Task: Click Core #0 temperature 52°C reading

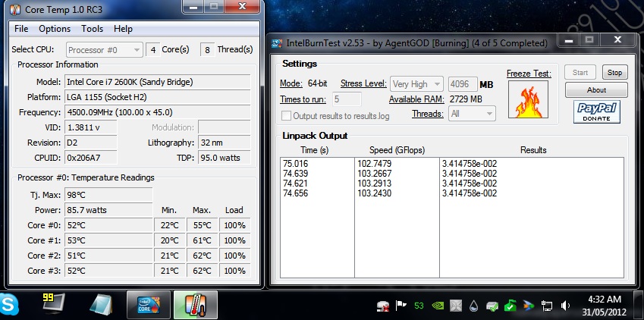Action: point(108,225)
